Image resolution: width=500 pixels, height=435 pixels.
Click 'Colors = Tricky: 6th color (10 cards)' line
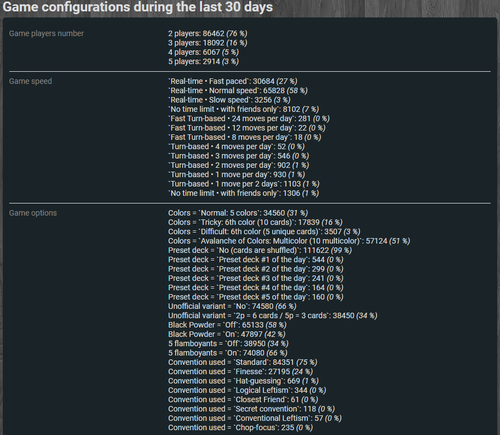click(255, 222)
